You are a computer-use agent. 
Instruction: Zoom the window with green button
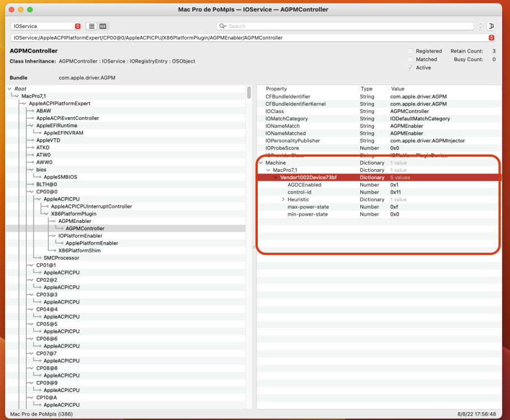(x=30, y=10)
